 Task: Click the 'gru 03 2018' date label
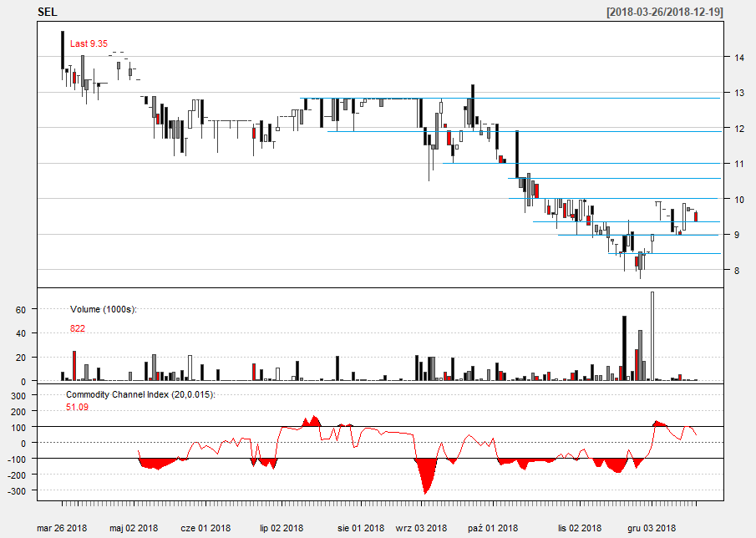(x=652, y=528)
